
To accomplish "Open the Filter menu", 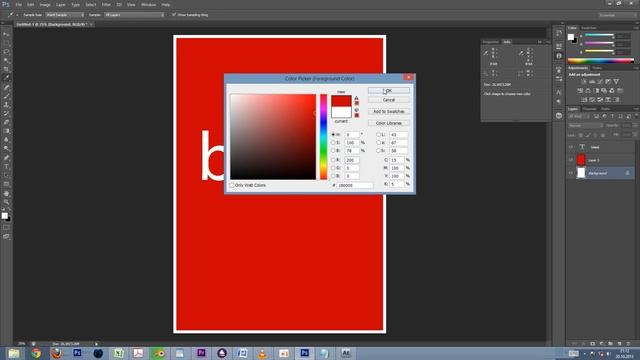I will click(106, 4).
